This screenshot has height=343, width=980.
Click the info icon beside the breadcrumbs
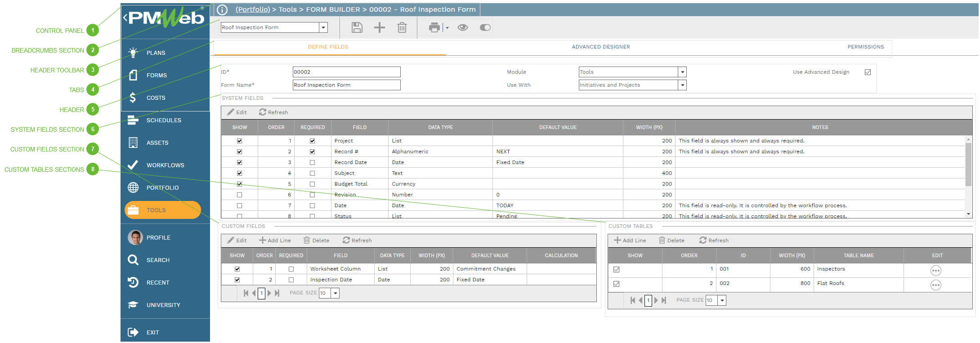point(222,9)
